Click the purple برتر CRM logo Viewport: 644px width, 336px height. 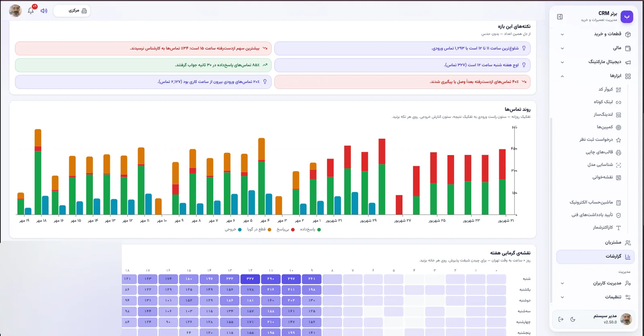[x=627, y=16]
